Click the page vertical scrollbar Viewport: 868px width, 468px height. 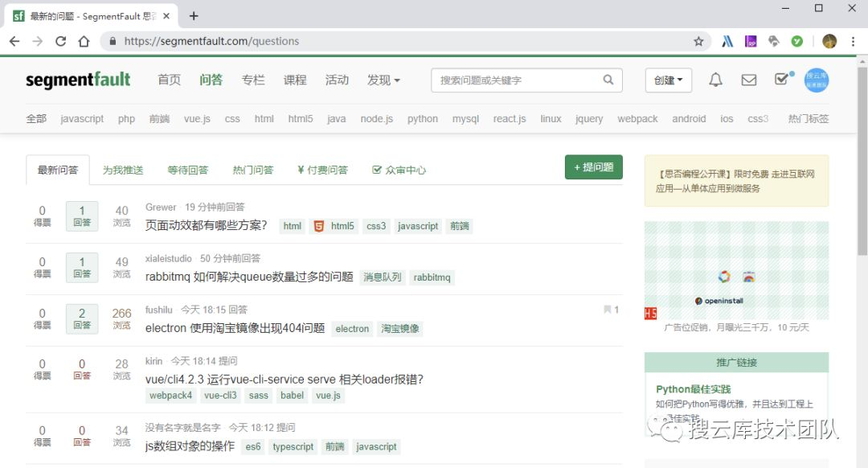(862, 161)
